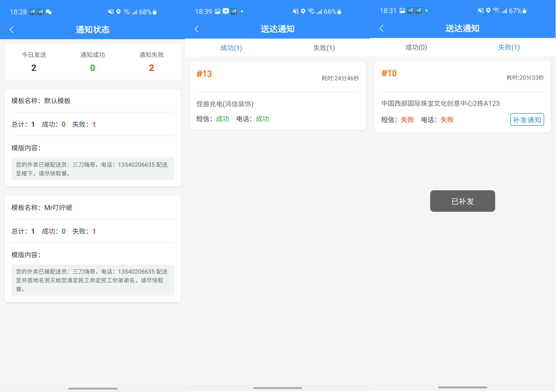
Task: Tap 默认模板 template content box
Action: (93, 169)
